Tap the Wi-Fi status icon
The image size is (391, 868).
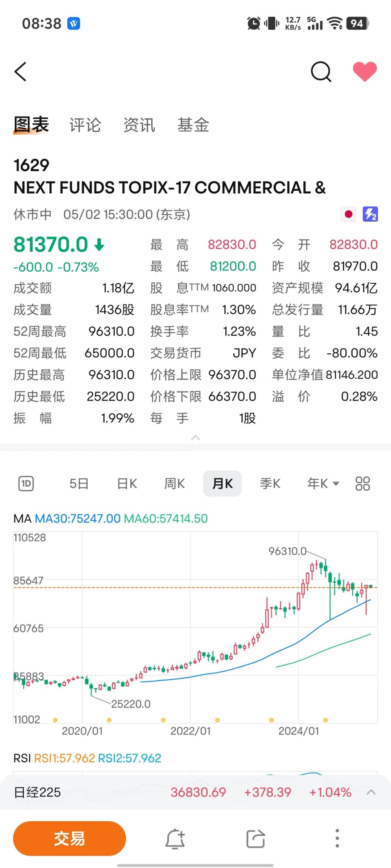(335, 24)
